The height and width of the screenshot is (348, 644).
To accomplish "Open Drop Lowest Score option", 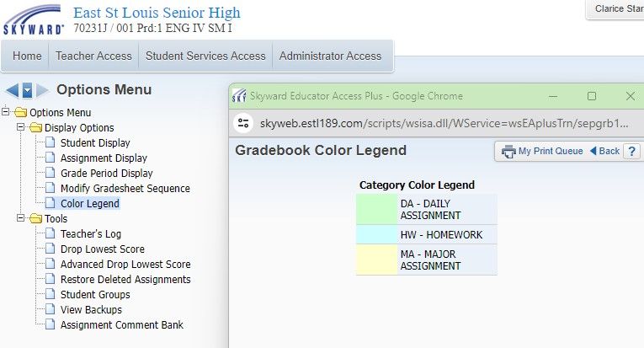I will point(102,249).
